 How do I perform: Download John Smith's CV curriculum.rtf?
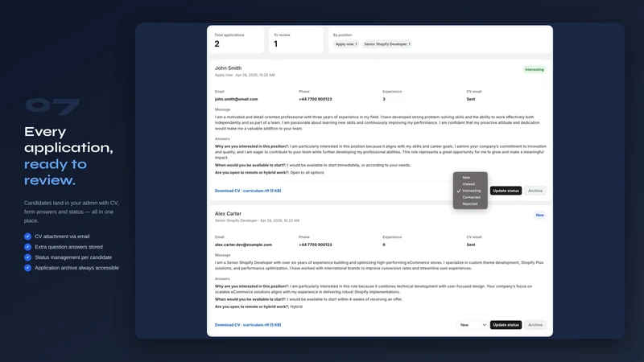(248, 191)
